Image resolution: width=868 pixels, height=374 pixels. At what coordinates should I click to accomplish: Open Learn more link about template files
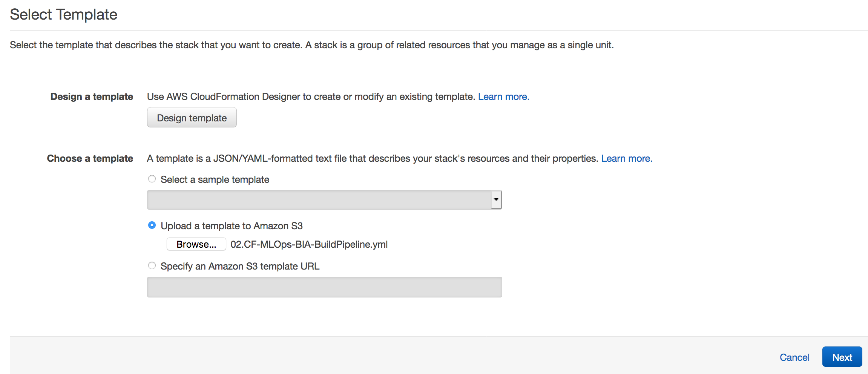(626, 159)
